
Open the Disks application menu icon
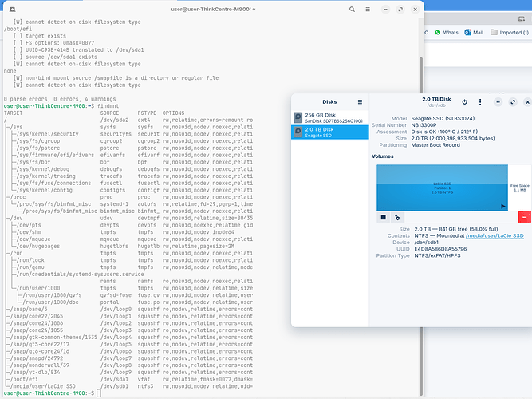coord(360,102)
